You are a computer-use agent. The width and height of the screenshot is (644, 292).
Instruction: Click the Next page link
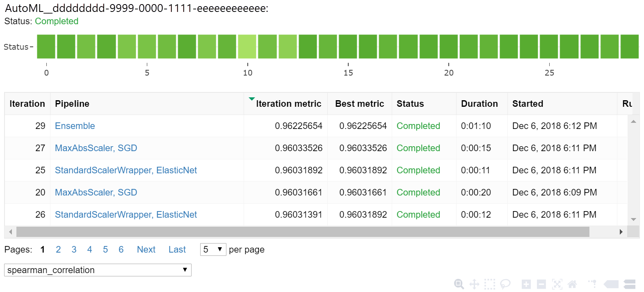coord(146,249)
